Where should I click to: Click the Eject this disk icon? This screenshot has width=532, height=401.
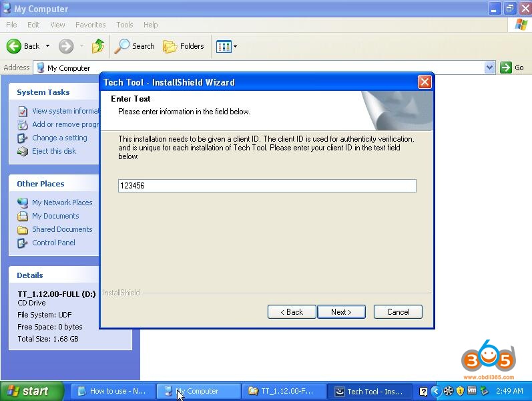23,151
